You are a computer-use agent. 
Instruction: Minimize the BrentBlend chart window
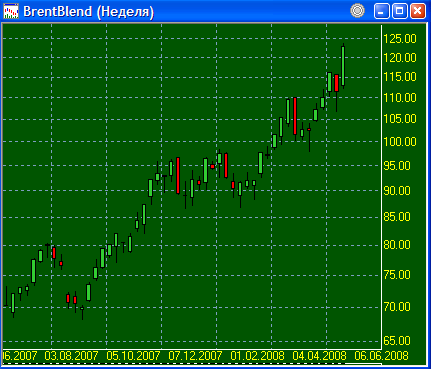point(382,11)
